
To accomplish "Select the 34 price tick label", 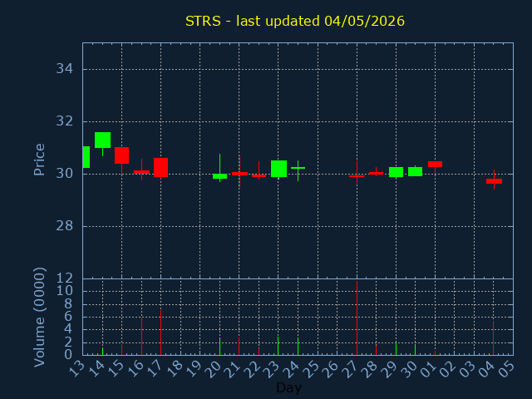I will pyautogui.click(x=65, y=69).
